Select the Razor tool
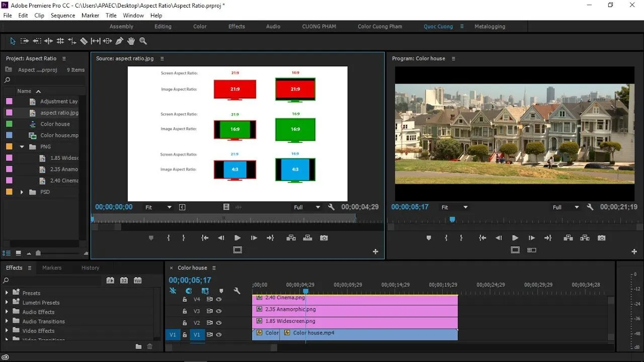Image resolution: width=644 pixels, height=362 pixels. click(x=84, y=41)
